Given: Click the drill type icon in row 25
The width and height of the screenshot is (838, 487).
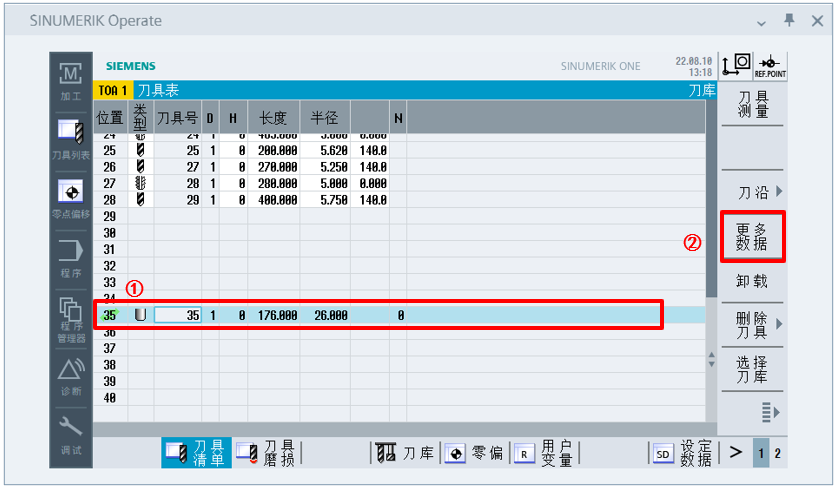Looking at the screenshot, I should tap(140, 150).
